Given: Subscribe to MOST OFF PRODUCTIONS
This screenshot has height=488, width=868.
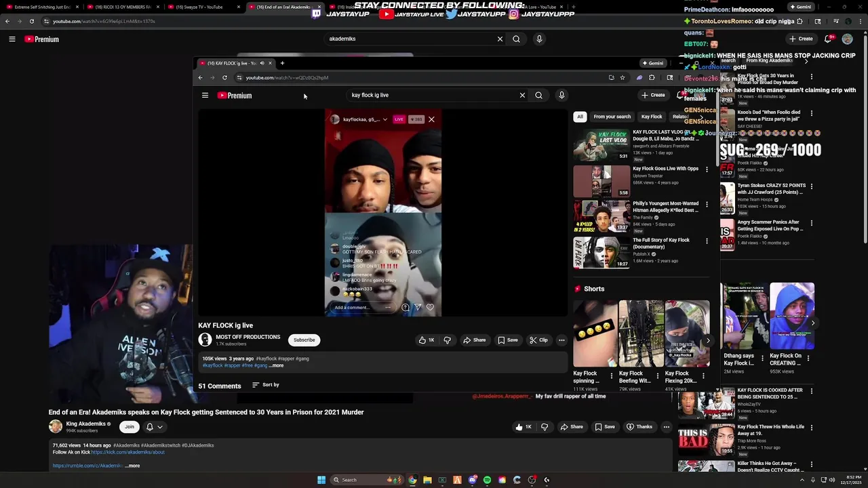Looking at the screenshot, I should (304, 340).
